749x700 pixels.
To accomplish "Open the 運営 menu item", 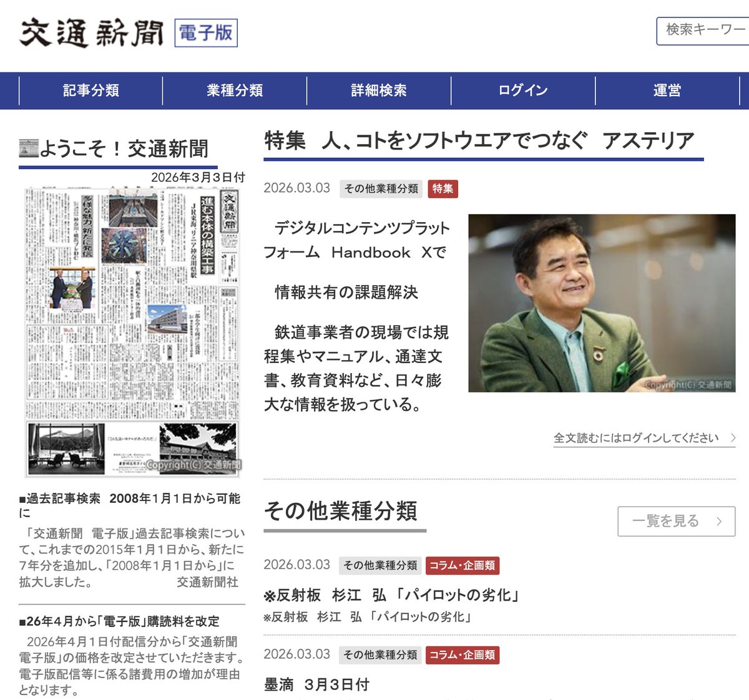I will click(x=667, y=90).
